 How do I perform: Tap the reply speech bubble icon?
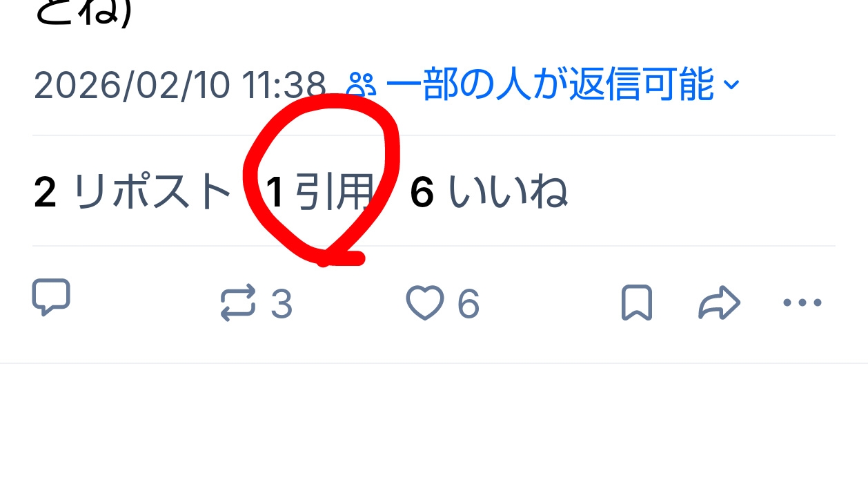click(51, 298)
